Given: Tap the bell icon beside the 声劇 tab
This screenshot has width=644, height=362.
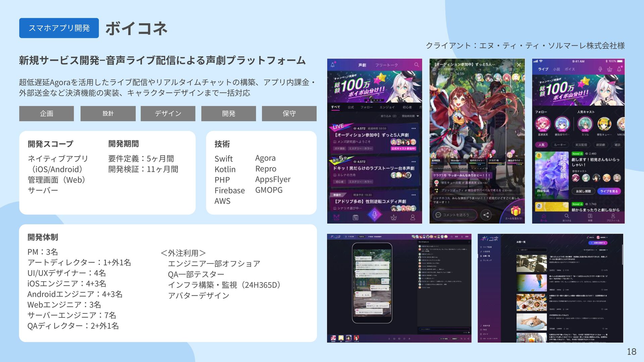Looking at the screenshot, I should [333, 65].
